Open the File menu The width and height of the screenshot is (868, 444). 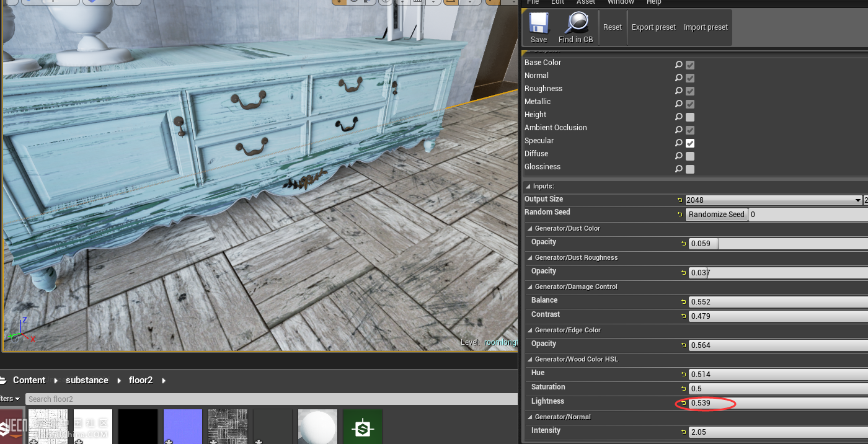pos(533,2)
